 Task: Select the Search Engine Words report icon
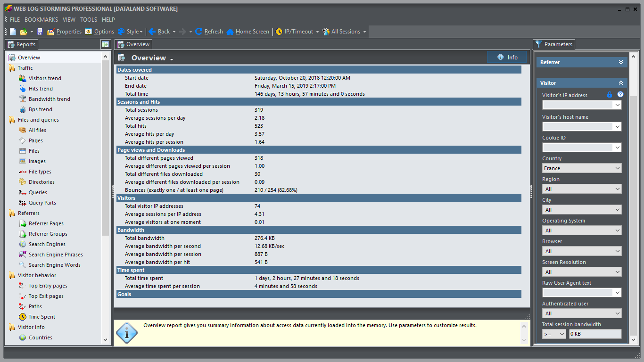(x=23, y=265)
